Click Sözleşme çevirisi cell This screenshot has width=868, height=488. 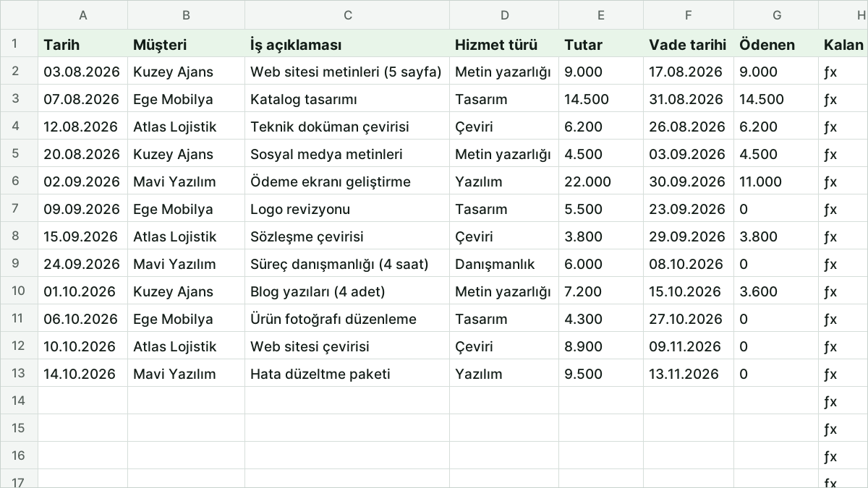tap(347, 236)
